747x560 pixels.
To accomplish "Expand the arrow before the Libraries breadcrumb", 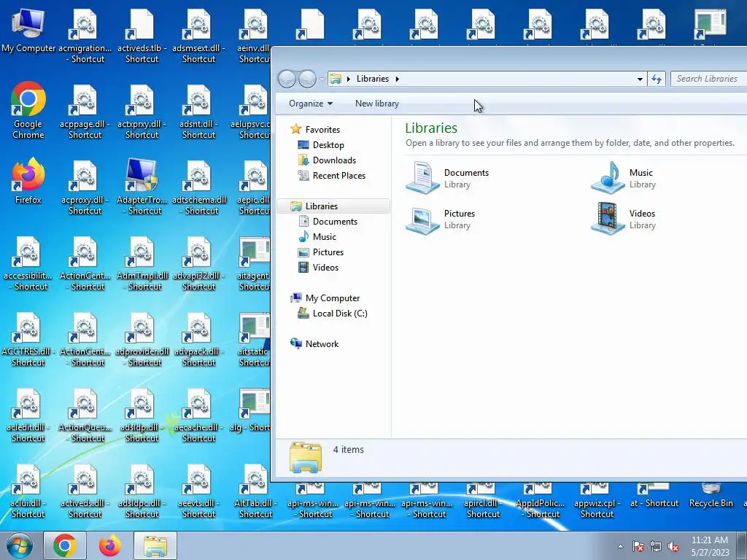I will point(349,79).
